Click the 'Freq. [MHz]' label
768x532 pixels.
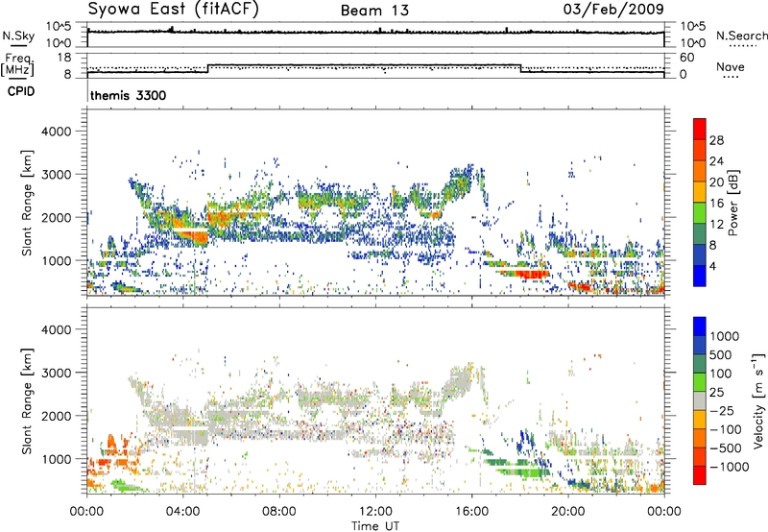tap(17, 65)
